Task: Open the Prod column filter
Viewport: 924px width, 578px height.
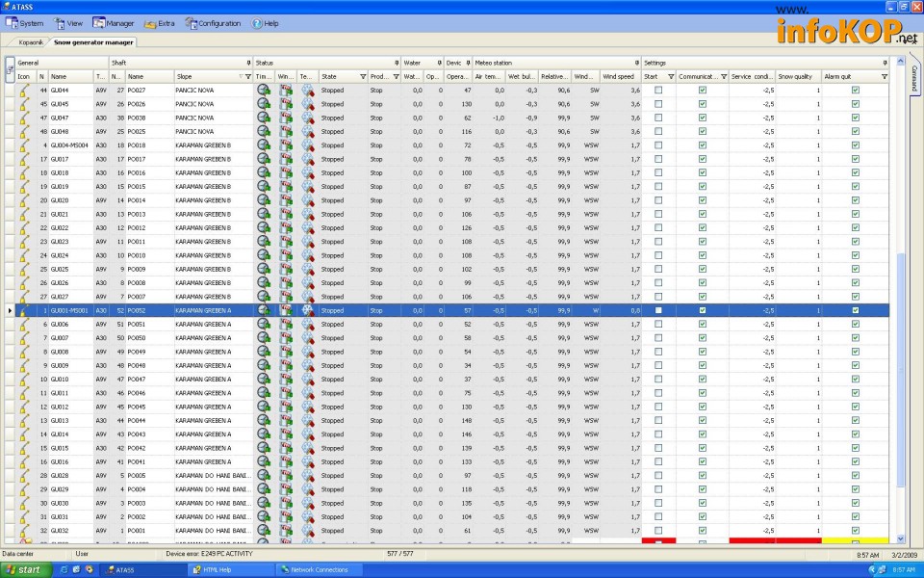Action: (x=396, y=77)
